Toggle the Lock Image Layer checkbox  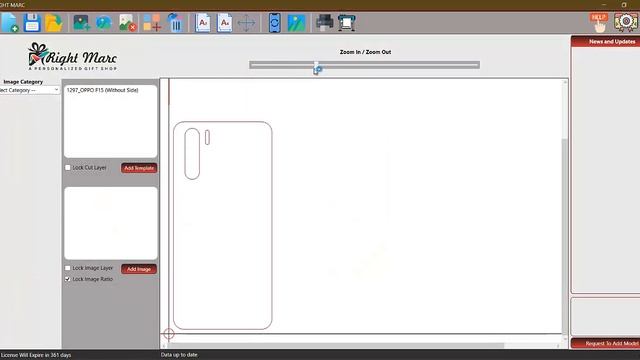click(68, 268)
